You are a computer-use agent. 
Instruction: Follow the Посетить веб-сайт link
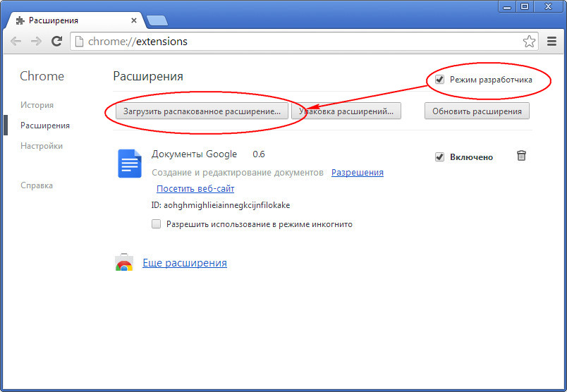click(195, 188)
